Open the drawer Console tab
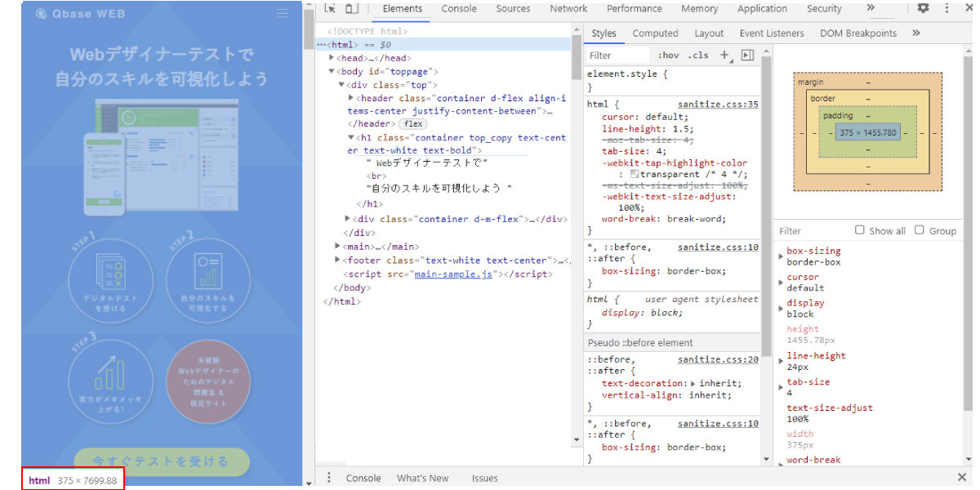This screenshot has width=980, height=490. point(363,478)
